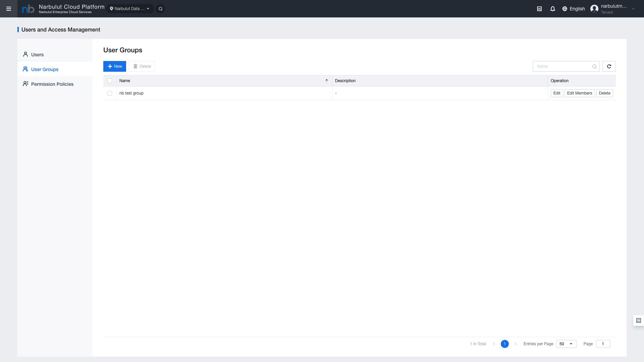Open the Users section
Image resolution: width=644 pixels, height=362 pixels.
pos(55,55)
